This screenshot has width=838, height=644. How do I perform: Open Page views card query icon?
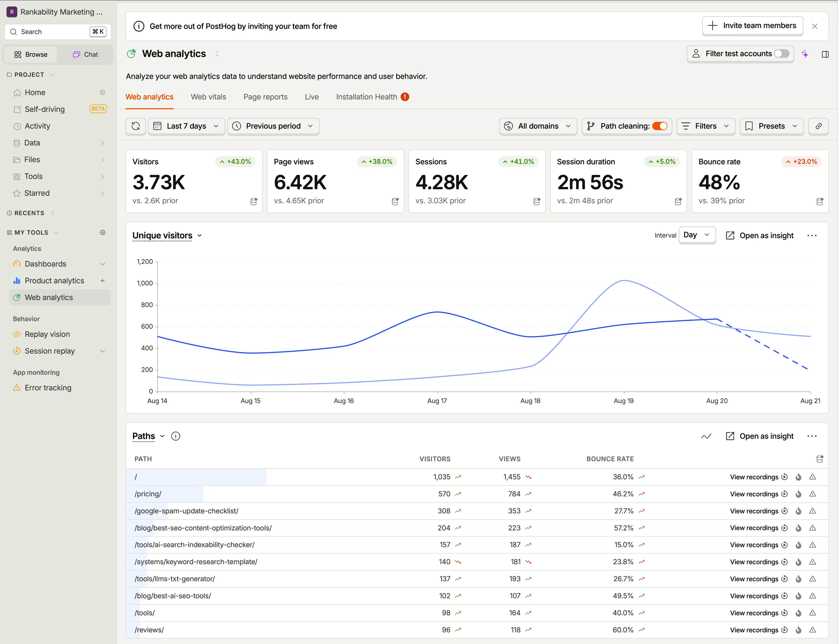(x=395, y=201)
